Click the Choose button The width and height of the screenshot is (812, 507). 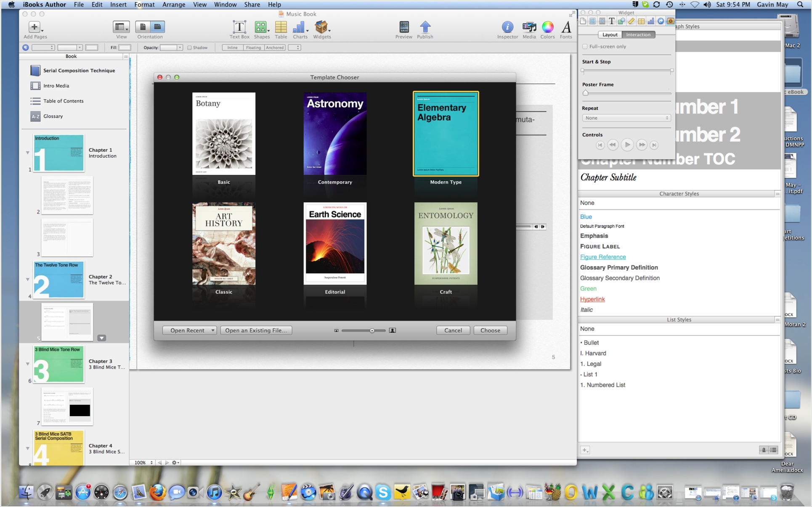(x=490, y=330)
